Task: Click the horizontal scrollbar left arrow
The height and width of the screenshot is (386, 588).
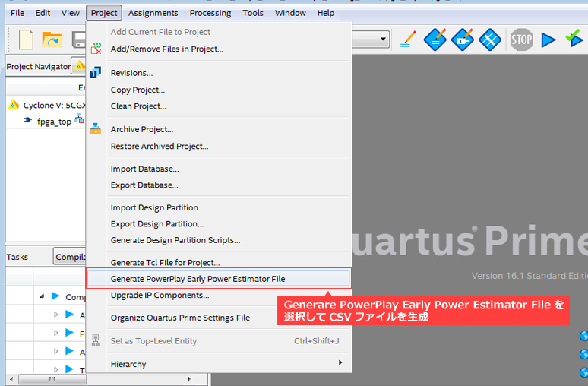Action: pos(11,379)
